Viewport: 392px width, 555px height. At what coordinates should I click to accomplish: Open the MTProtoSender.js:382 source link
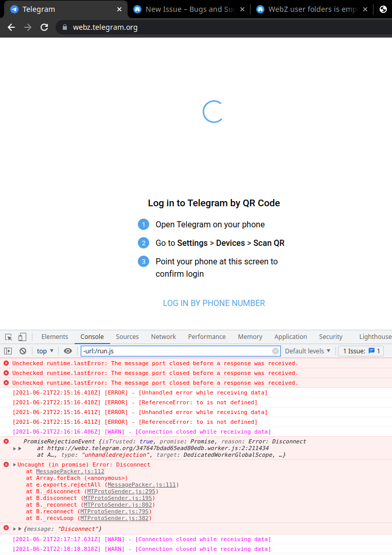(x=114, y=518)
